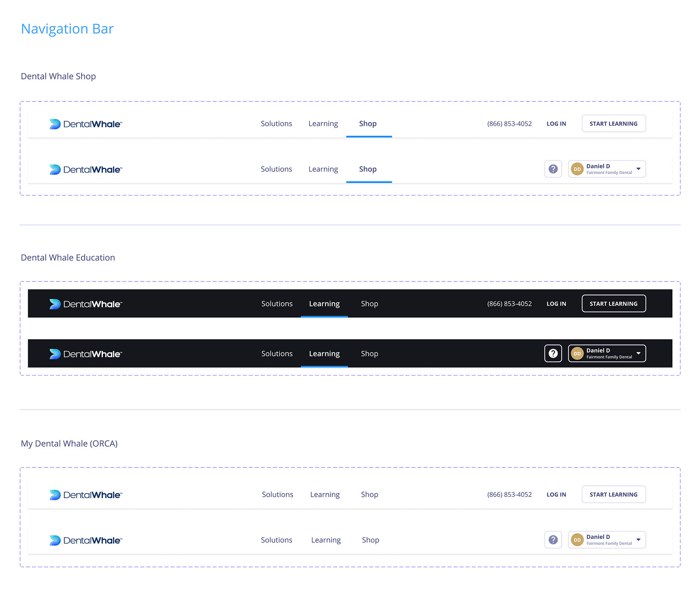Select active Learning tab in dark navbar
This screenshot has height=599, width=700.
(x=324, y=304)
